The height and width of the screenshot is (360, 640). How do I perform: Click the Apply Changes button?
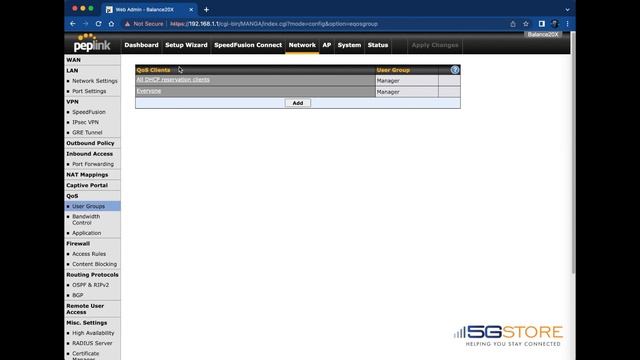click(435, 45)
